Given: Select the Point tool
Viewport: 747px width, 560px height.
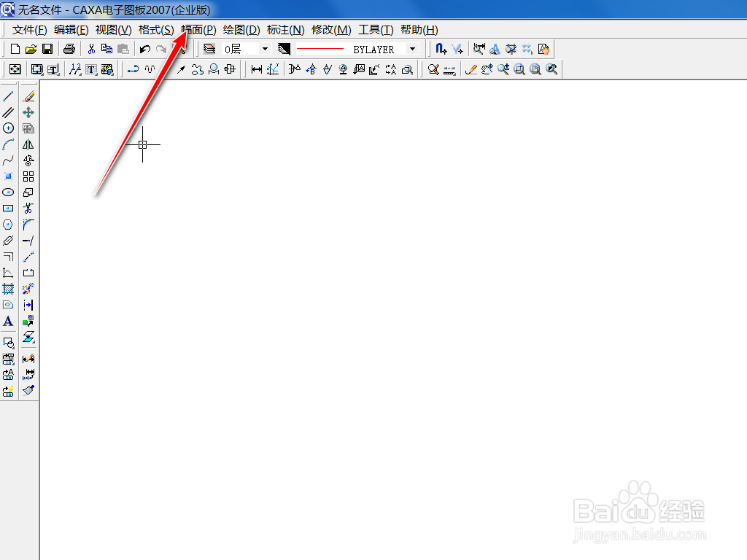Looking at the screenshot, I should [8, 176].
